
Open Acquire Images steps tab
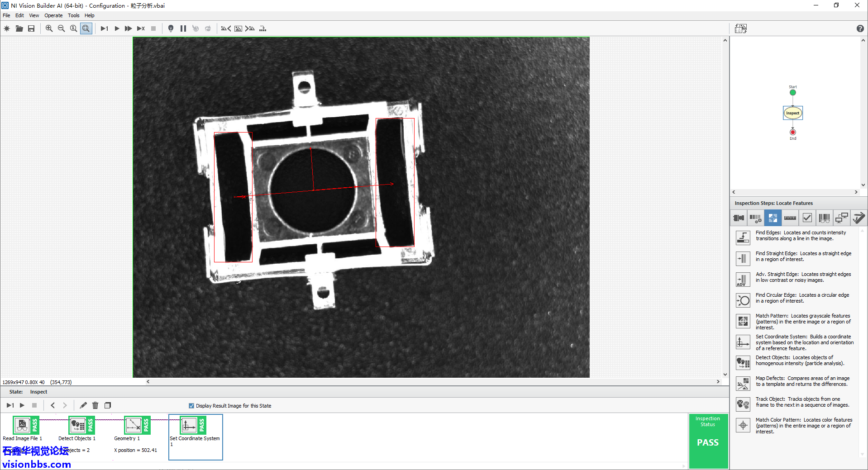739,218
